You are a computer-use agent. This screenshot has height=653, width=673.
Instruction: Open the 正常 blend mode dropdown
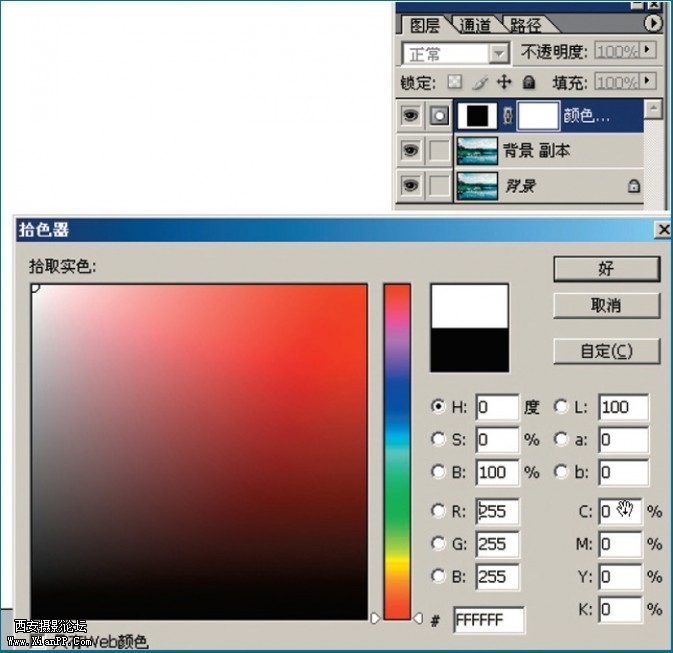[498, 54]
